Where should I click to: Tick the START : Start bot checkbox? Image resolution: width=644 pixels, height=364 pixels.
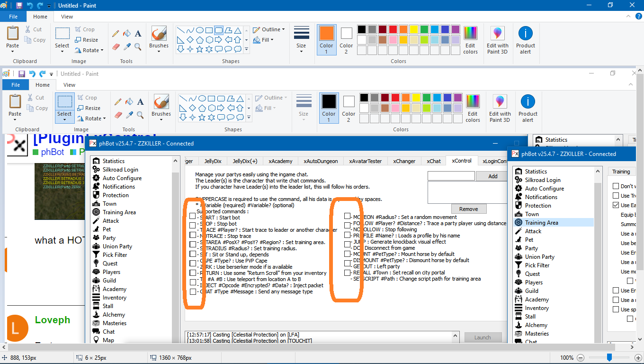(192, 216)
